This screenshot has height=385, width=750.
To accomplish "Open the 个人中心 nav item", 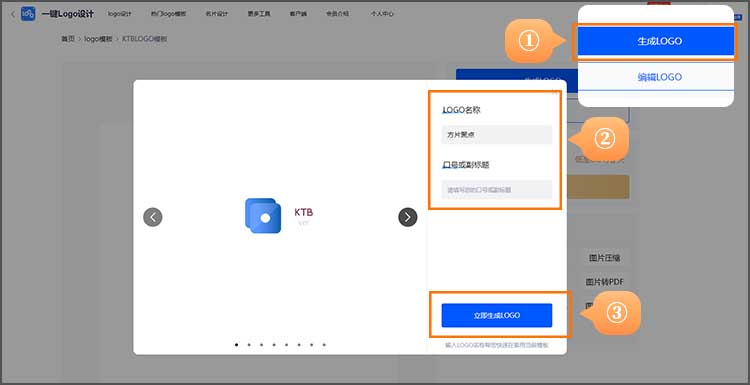I will click(x=382, y=14).
